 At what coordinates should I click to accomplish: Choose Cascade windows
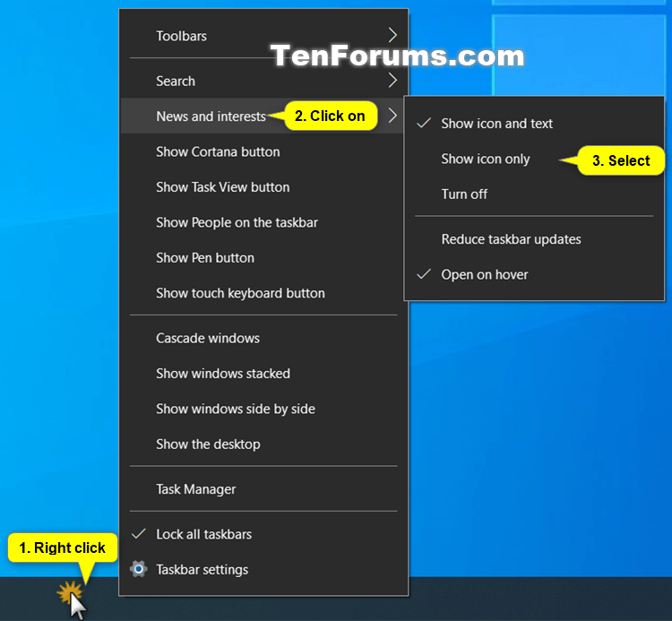point(263,338)
